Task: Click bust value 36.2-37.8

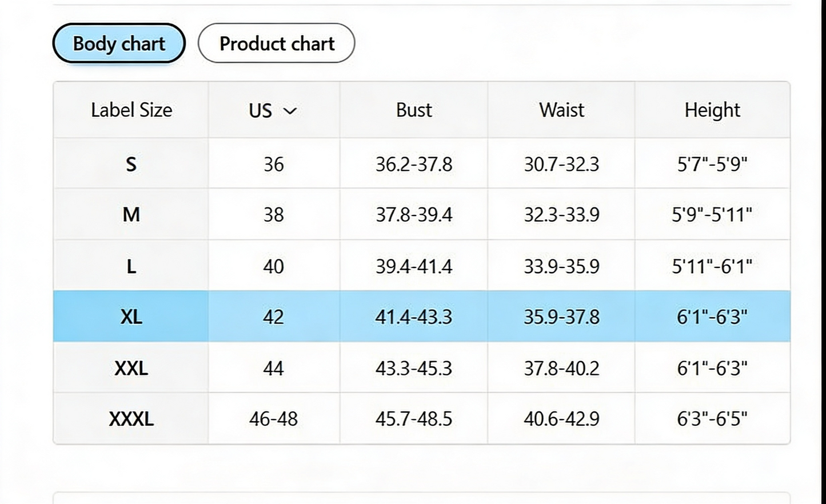Action: [414, 164]
